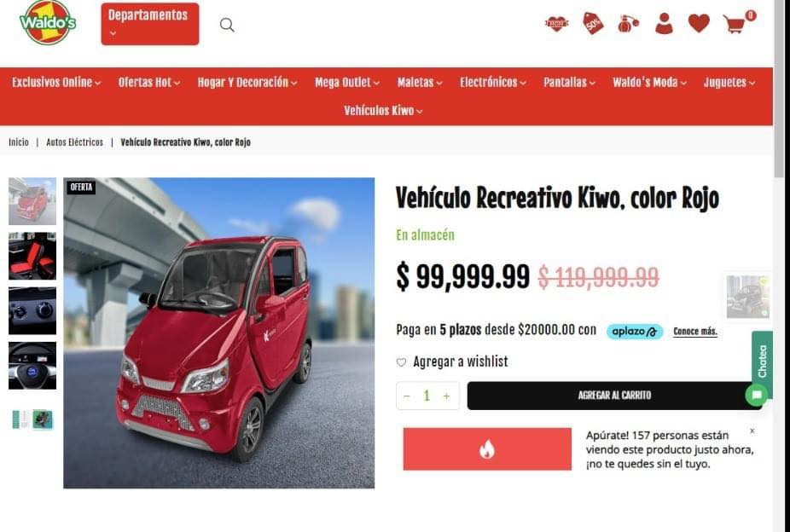Select the red seats thumbnail image

pos(32,256)
